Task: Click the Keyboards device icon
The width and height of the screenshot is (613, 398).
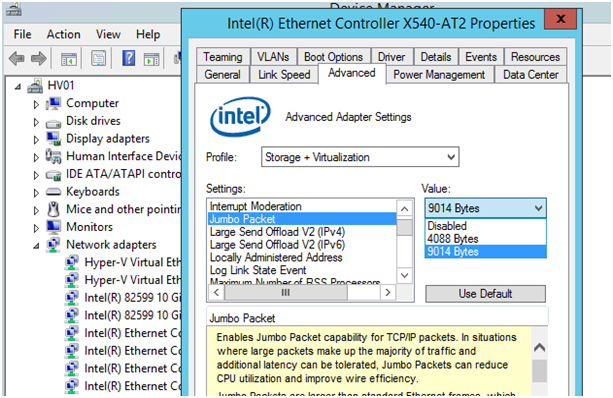Action: (53, 192)
